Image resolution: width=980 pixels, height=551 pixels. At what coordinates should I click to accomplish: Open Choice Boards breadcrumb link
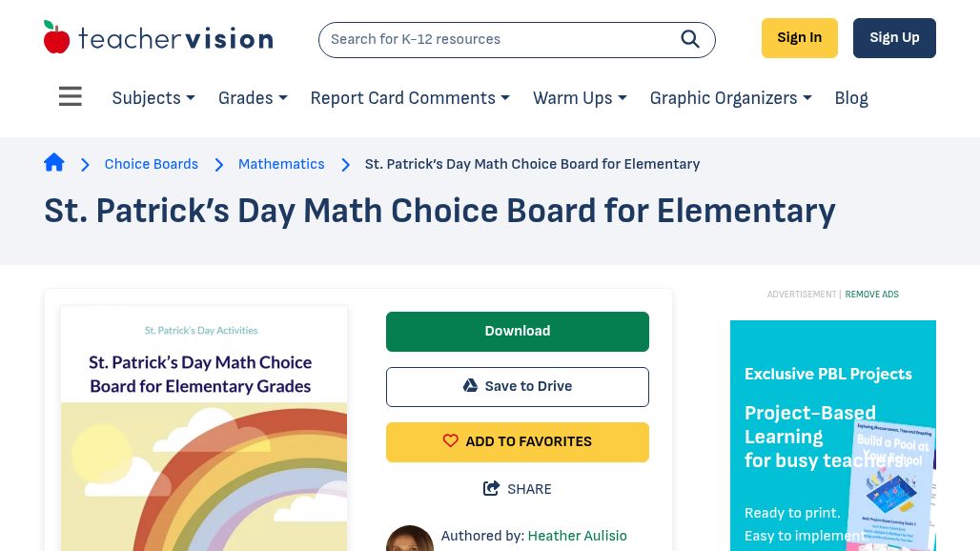click(152, 164)
